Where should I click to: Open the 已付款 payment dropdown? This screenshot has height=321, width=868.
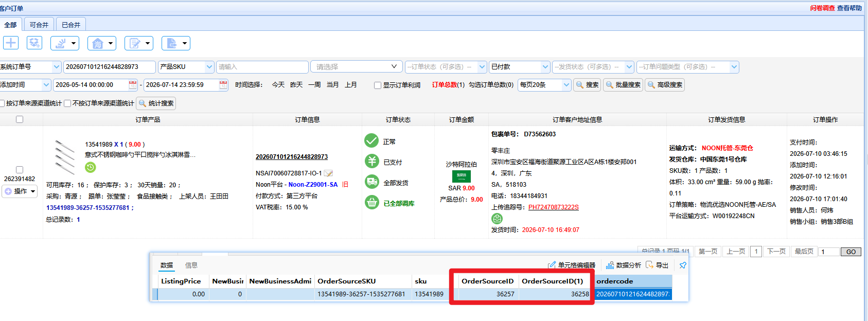pos(520,67)
